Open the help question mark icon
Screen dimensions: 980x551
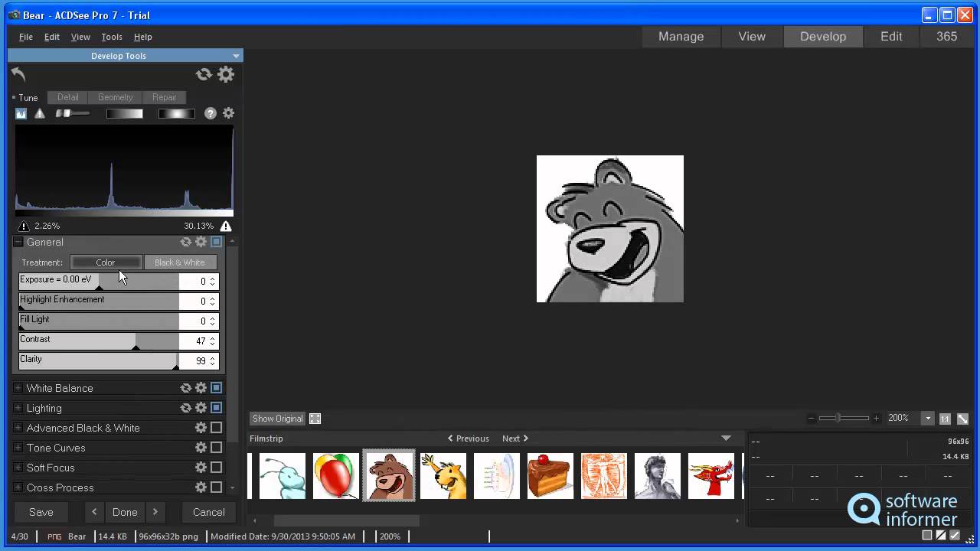click(211, 113)
